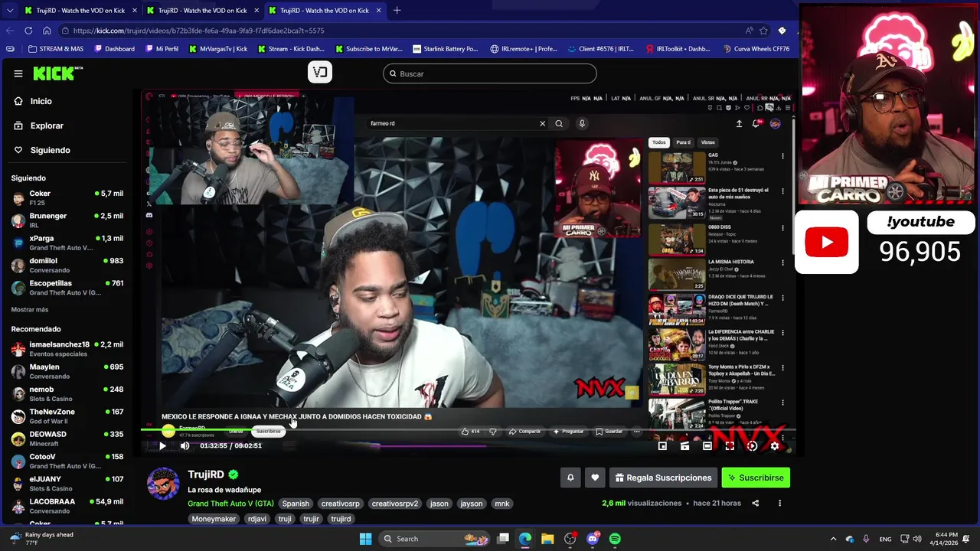Image resolution: width=980 pixels, height=551 pixels.
Task: Mute the video volume
Action: tap(185, 445)
